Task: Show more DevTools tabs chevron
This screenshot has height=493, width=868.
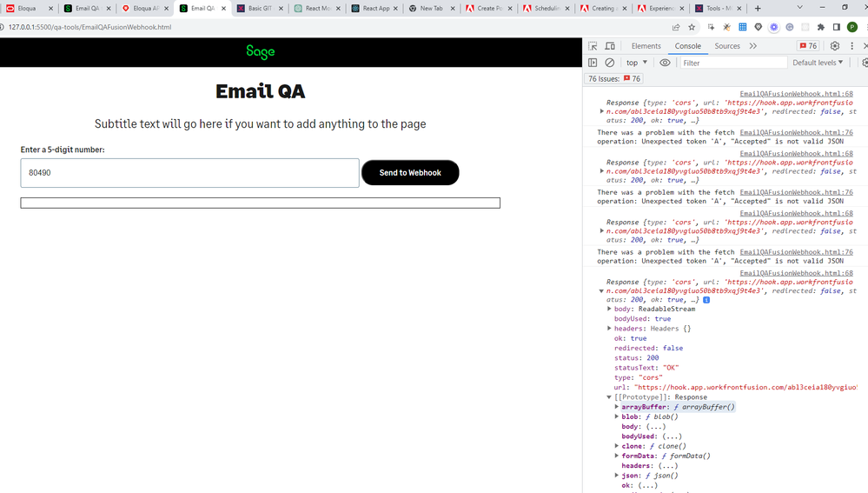Action: pyautogui.click(x=752, y=46)
